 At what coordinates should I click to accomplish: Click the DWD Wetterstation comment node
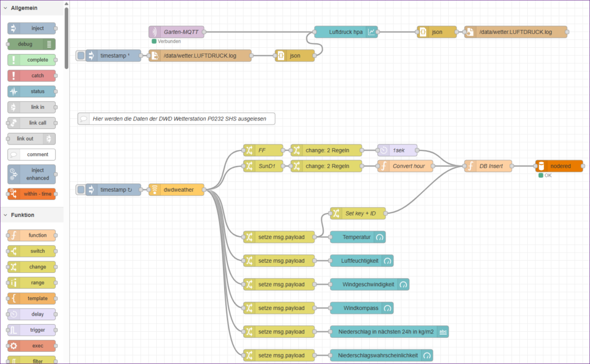176,119
